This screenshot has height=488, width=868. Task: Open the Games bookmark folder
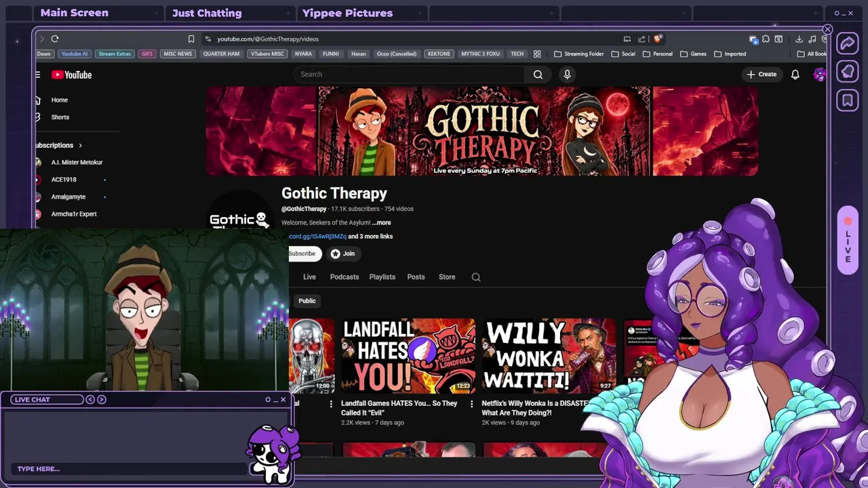tap(693, 54)
